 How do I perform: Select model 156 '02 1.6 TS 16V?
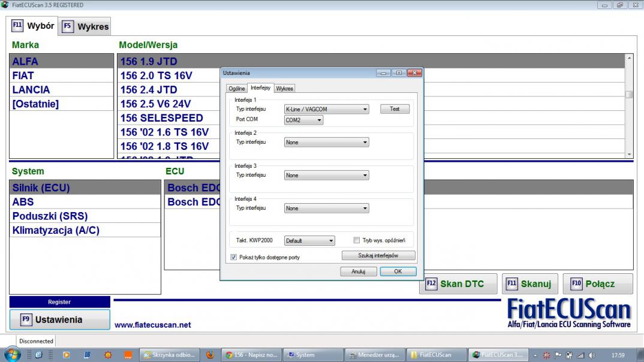[168, 132]
